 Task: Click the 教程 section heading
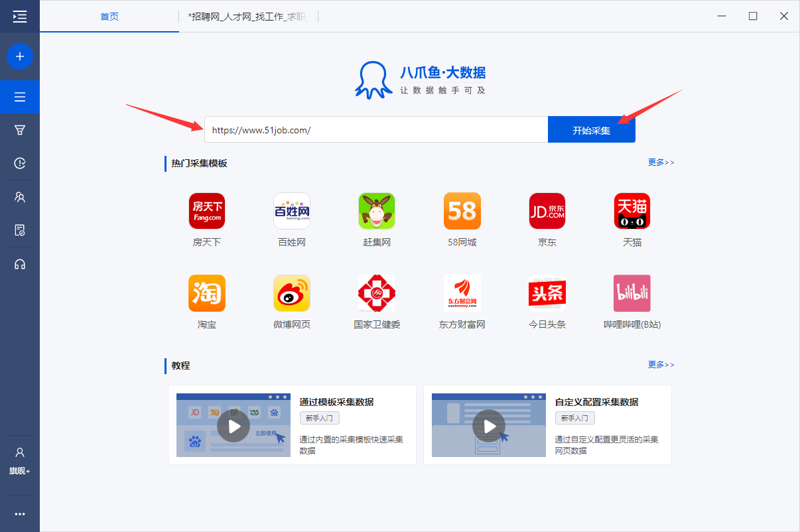[180, 366]
